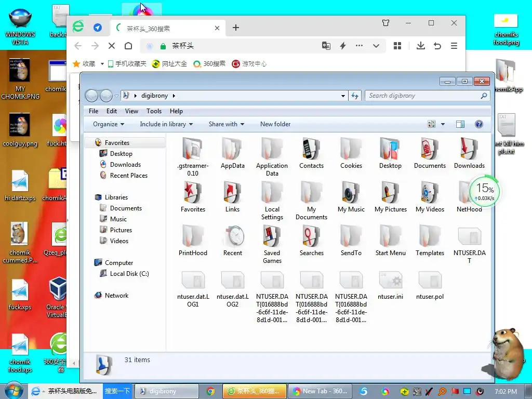Select Downloads in Favorites sidebar
532x399 pixels.
(x=125, y=165)
